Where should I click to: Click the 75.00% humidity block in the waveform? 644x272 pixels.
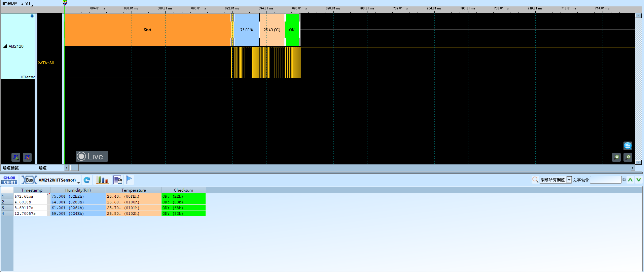(x=247, y=30)
